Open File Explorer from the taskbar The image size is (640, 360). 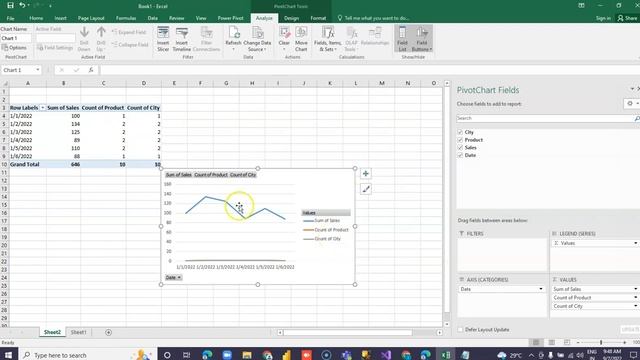coord(247,355)
